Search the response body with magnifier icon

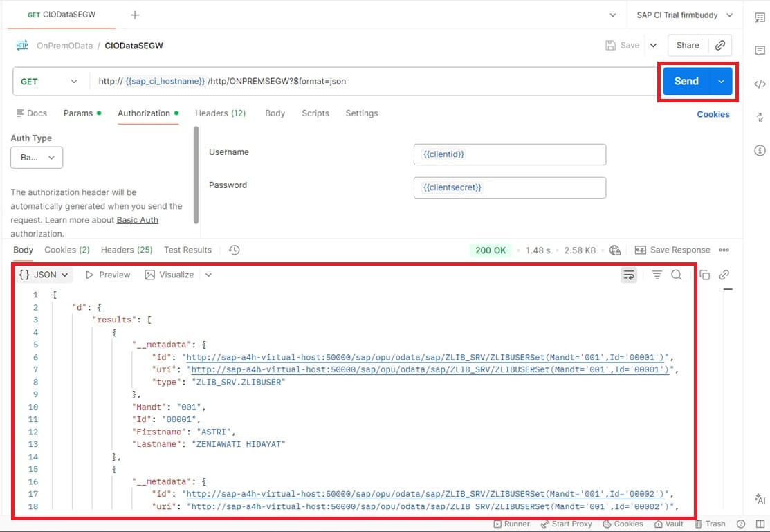(677, 275)
